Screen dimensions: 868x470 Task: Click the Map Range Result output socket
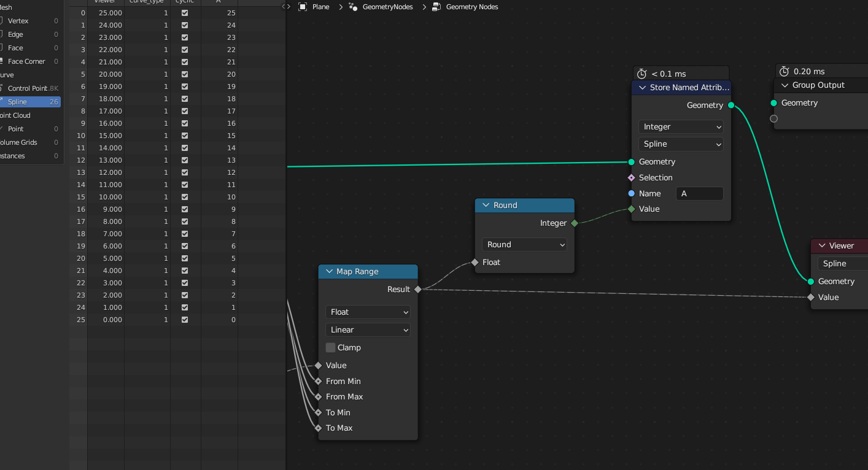tap(418, 290)
